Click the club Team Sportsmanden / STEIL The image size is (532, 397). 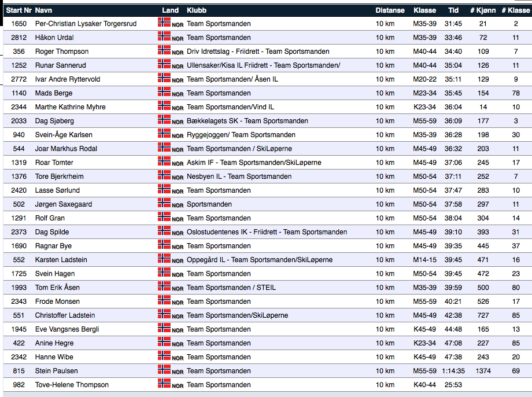pos(231,288)
